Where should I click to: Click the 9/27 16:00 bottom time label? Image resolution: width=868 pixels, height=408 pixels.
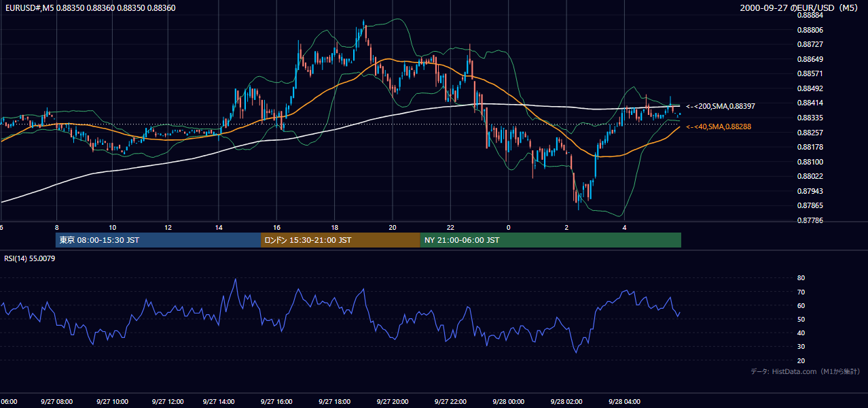(x=277, y=401)
